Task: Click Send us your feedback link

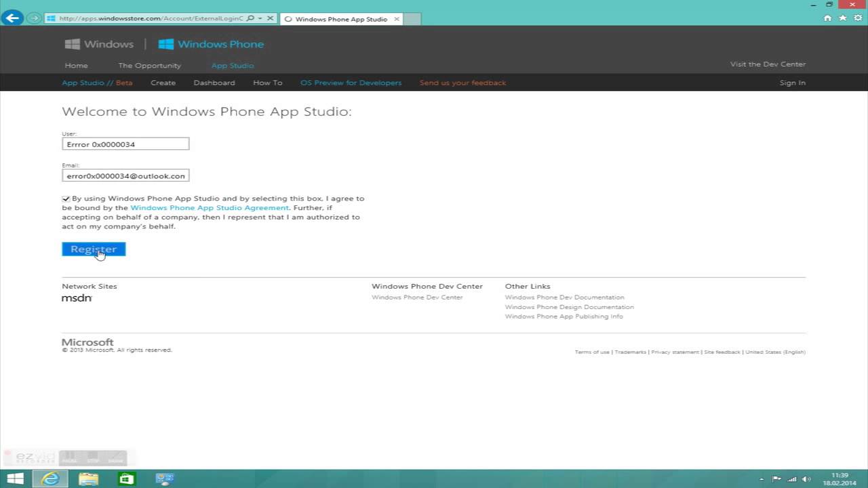Action: (x=462, y=83)
